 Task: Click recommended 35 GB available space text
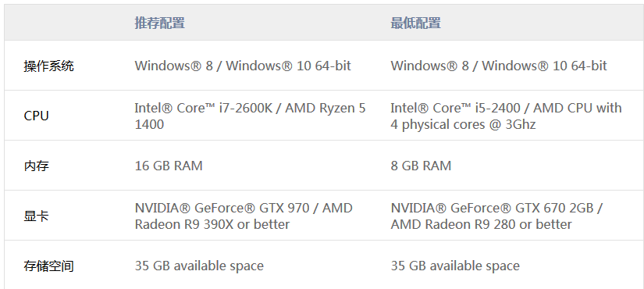pyautogui.click(x=199, y=266)
